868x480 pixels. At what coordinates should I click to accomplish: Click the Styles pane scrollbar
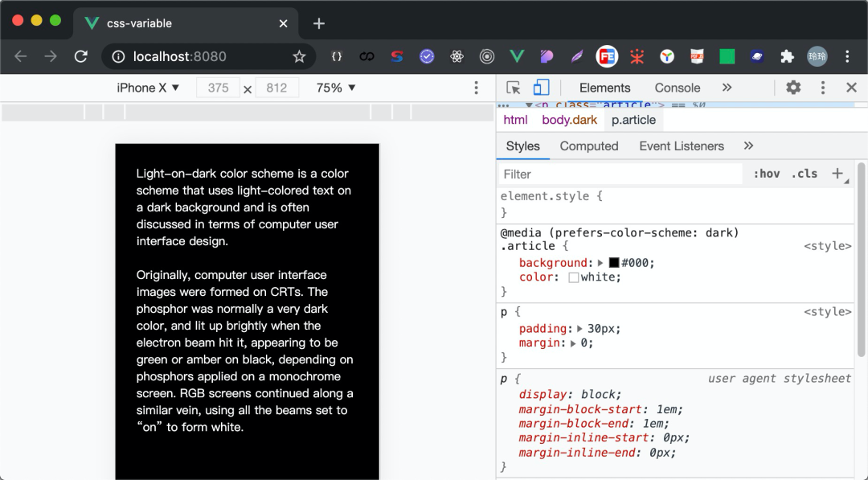[x=861, y=261]
